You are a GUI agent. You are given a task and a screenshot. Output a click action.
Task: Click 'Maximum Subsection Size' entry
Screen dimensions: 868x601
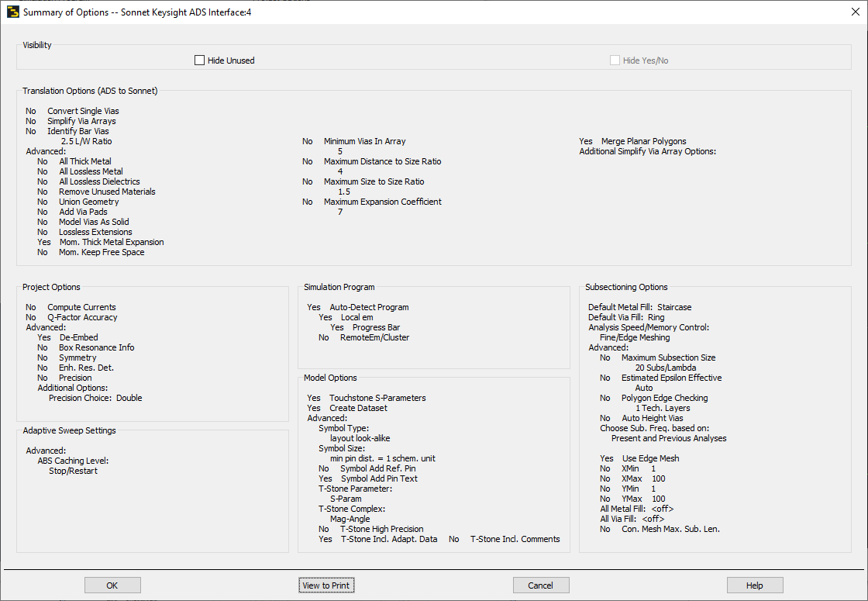click(669, 357)
